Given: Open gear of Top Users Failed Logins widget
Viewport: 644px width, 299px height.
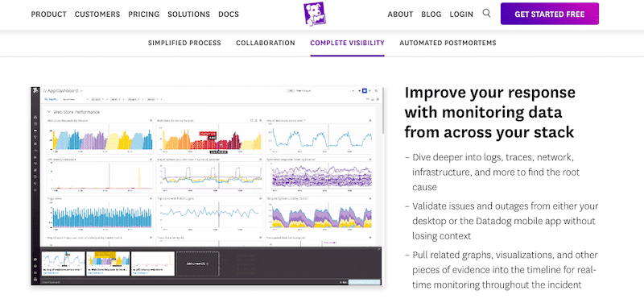Looking at the screenshot, I should [260, 198].
